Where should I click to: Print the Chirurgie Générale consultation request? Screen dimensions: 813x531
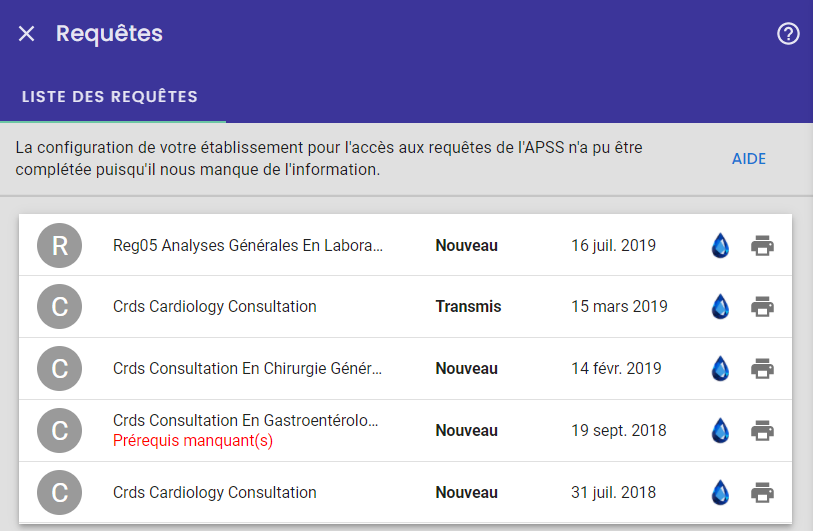(x=762, y=368)
